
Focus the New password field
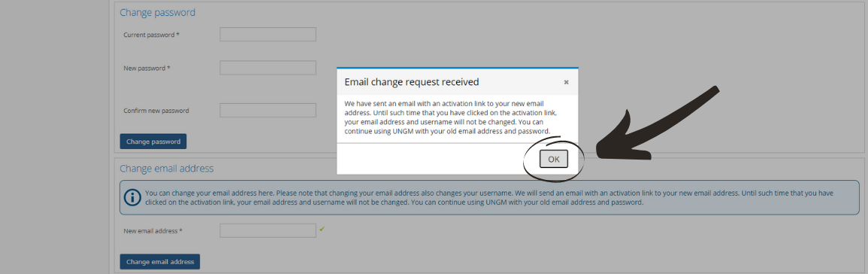[x=268, y=68]
